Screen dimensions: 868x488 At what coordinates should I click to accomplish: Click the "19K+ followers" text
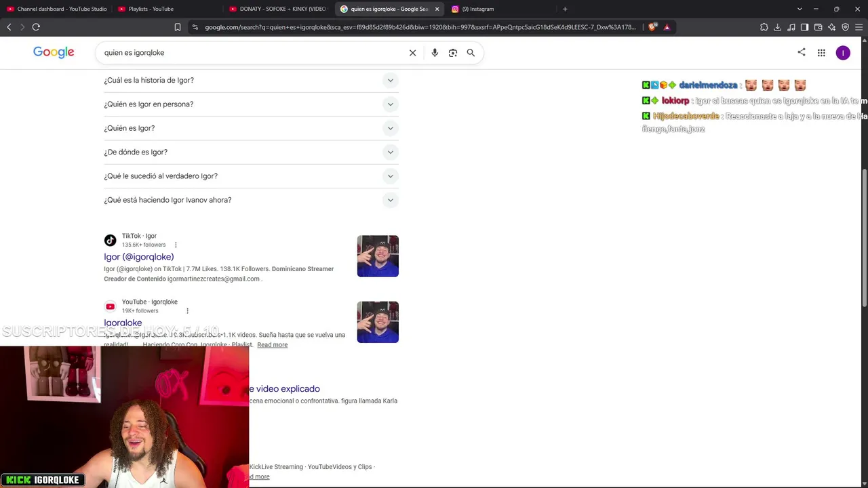pyautogui.click(x=140, y=310)
